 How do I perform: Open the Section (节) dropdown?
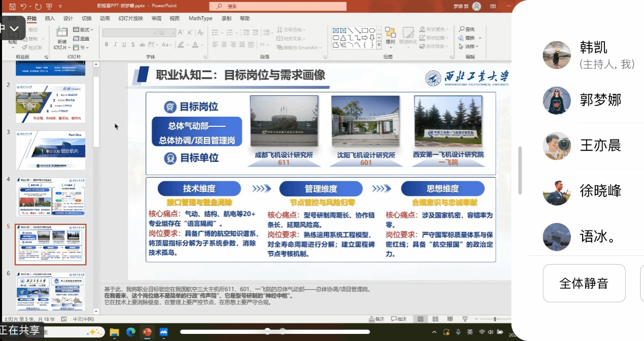coord(81,47)
